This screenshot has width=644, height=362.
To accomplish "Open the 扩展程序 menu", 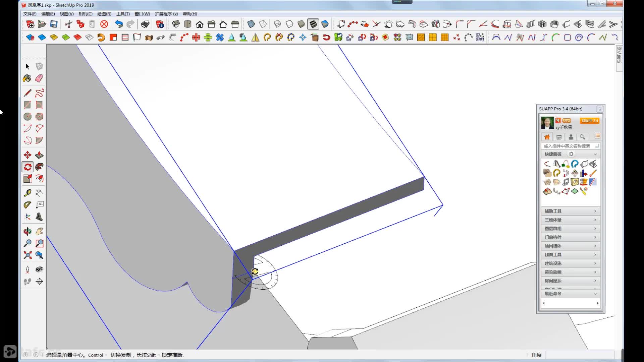I will [x=166, y=14].
